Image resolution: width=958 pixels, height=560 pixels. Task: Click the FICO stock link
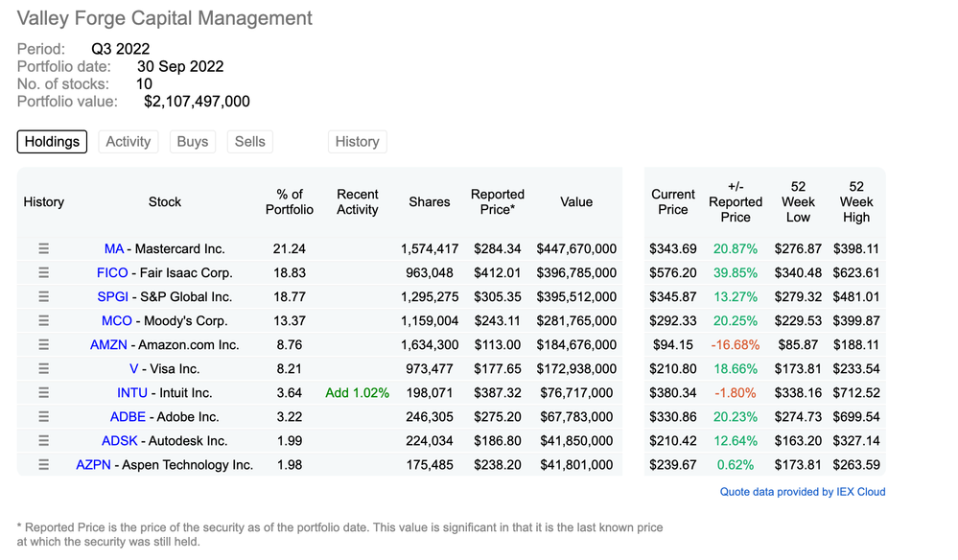click(x=112, y=272)
